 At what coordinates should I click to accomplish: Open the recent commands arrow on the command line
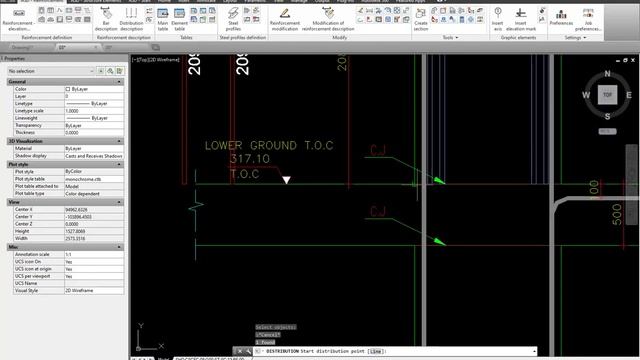(x=534, y=351)
